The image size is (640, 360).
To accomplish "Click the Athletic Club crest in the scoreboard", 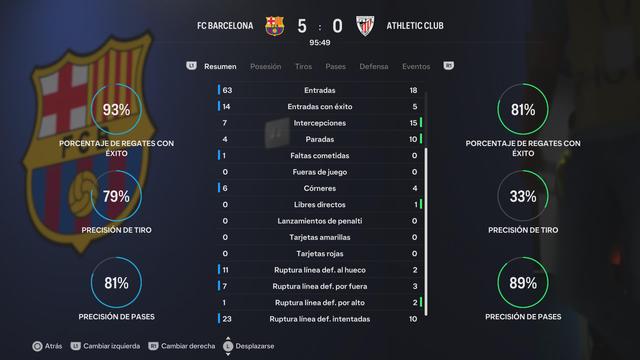I will (365, 26).
